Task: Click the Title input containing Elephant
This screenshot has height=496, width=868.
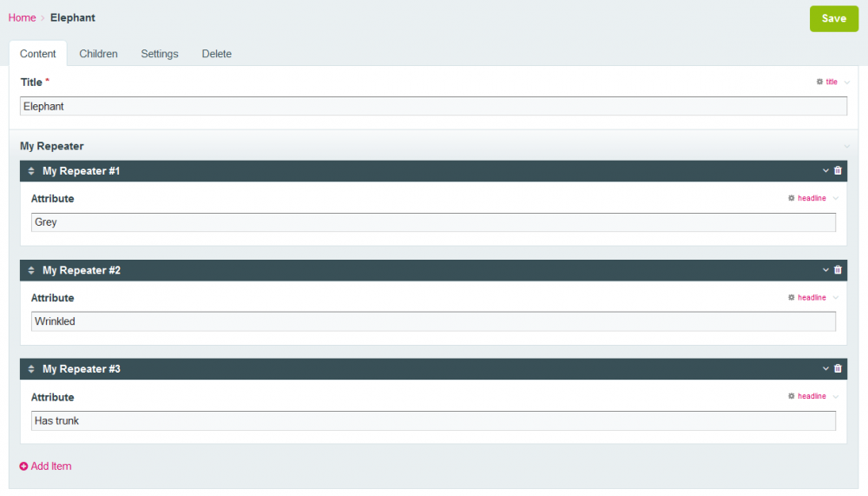Action: (x=433, y=106)
